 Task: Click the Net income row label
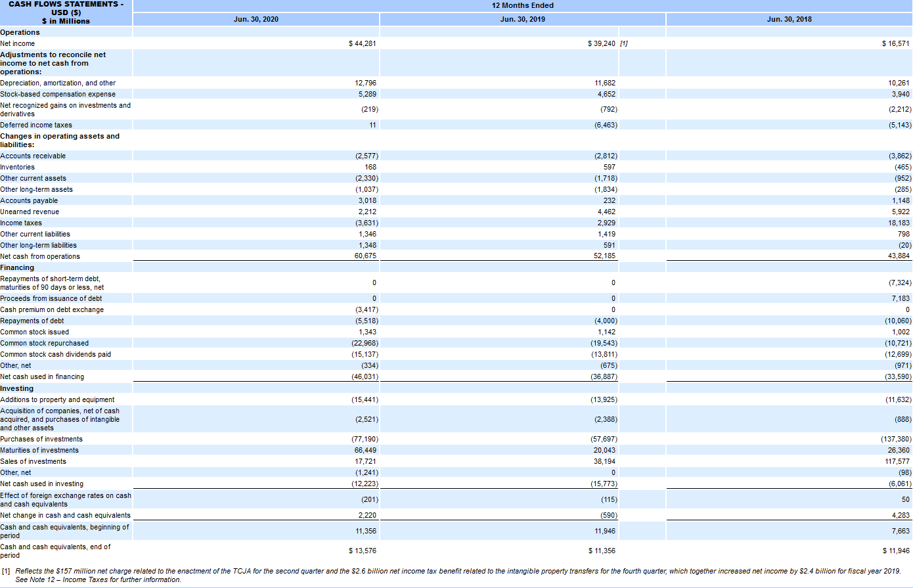click(x=17, y=43)
